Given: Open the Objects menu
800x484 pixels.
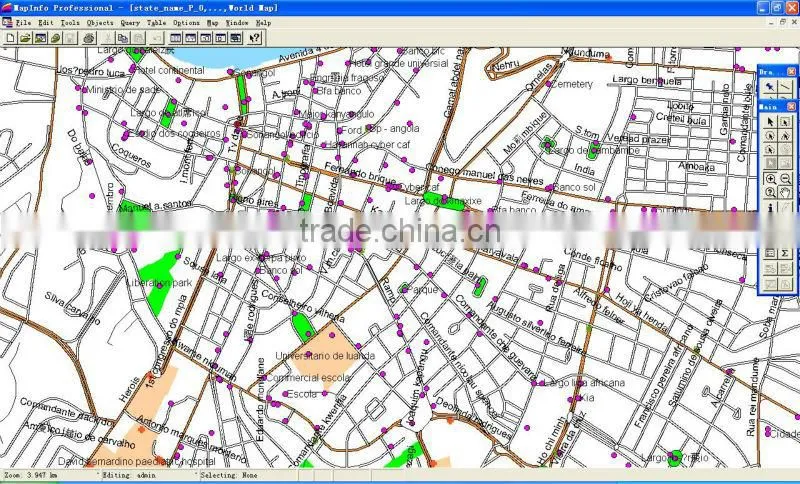Looking at the screenshot, I should point(100,23).
